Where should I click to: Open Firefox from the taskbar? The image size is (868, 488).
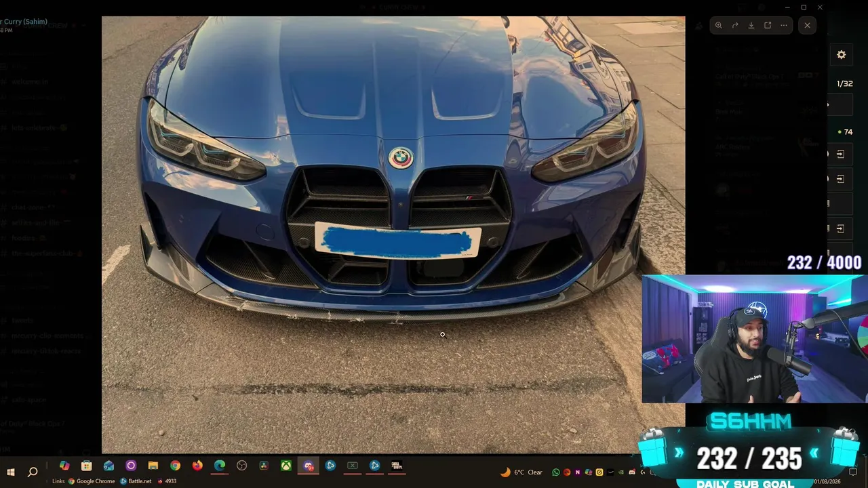pos(197,466)
